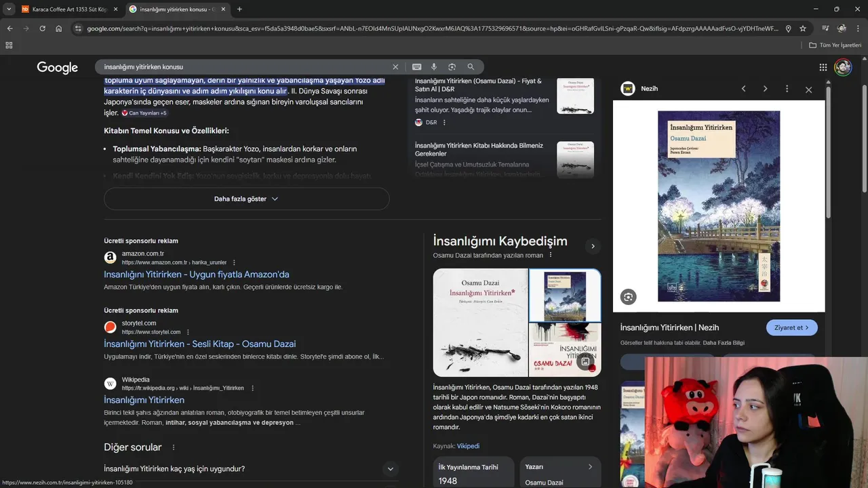Image resolution: width=868 pixels, height=488 pixels.
Task: Open the 'Daha Fazla Bilgi' copyright link
Action: [724, 343]
